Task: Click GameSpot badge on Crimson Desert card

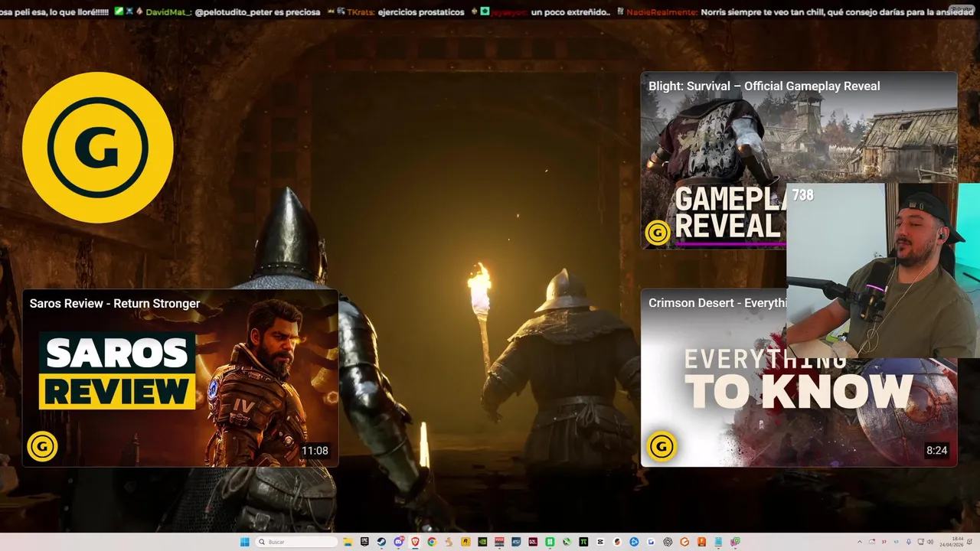Action: pos(661,446)
